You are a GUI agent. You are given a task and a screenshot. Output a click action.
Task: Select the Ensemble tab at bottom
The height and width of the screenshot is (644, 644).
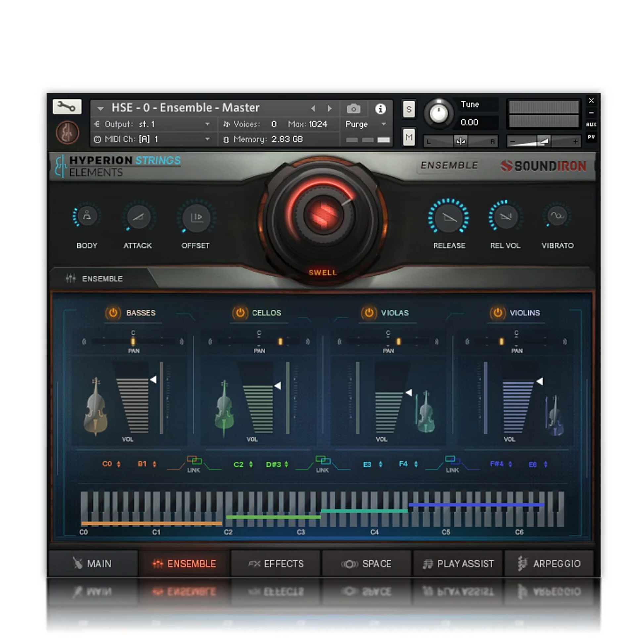(x=184, y=563)
